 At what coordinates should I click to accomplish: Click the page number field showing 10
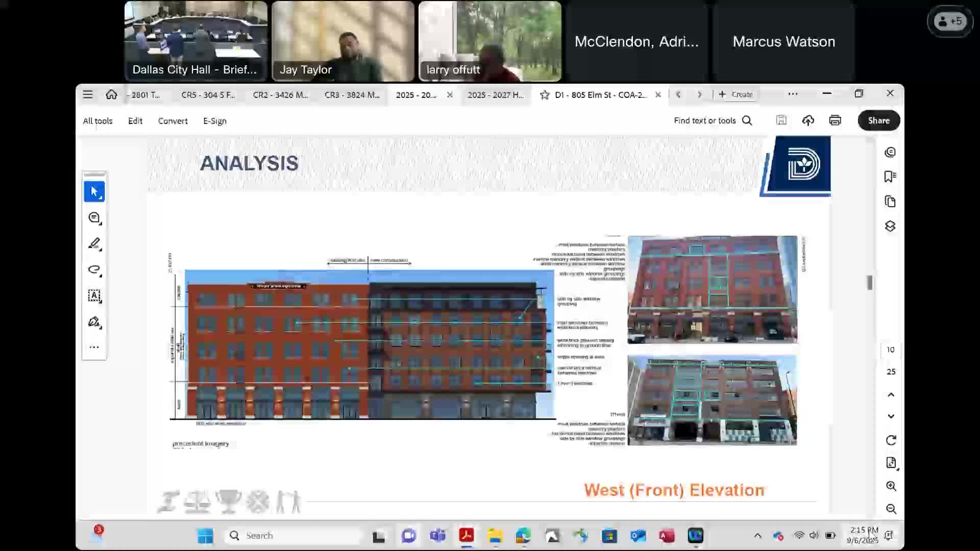point(890,349)
